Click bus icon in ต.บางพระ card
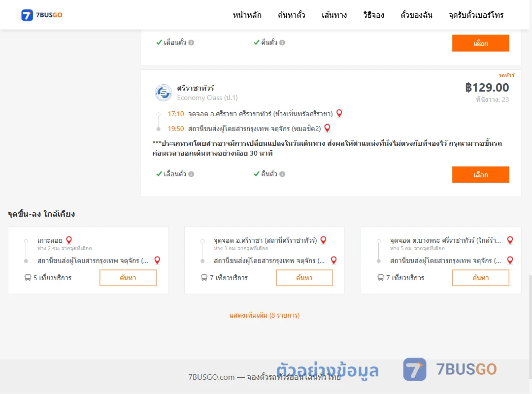Viewport: 532px width, 394px height. pos(381,278)
